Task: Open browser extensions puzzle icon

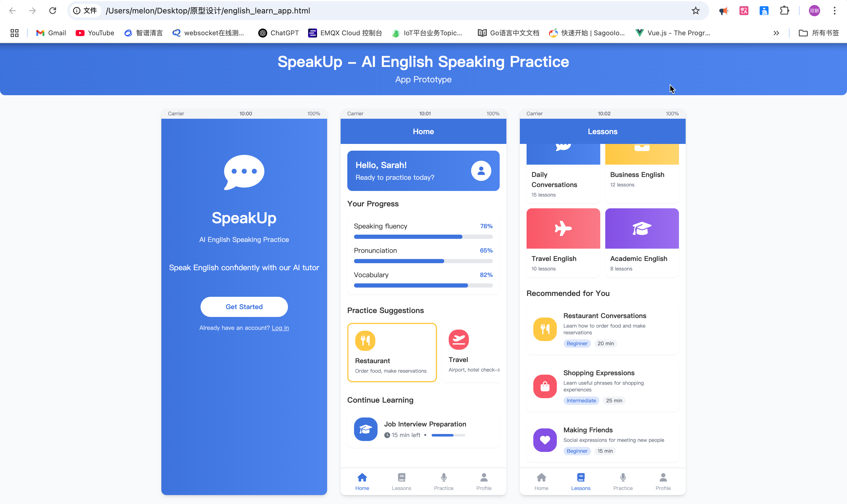Action: [784, 11]
